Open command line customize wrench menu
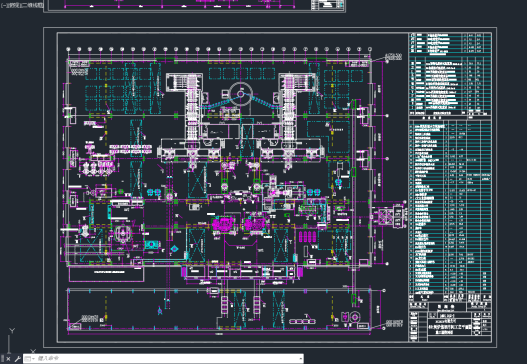 (x=17, y=359)
